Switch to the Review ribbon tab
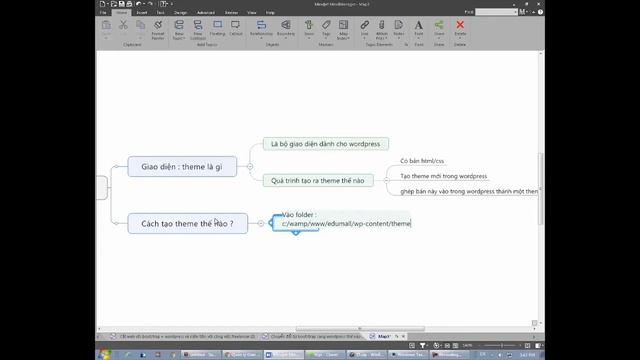 point(231,13)
